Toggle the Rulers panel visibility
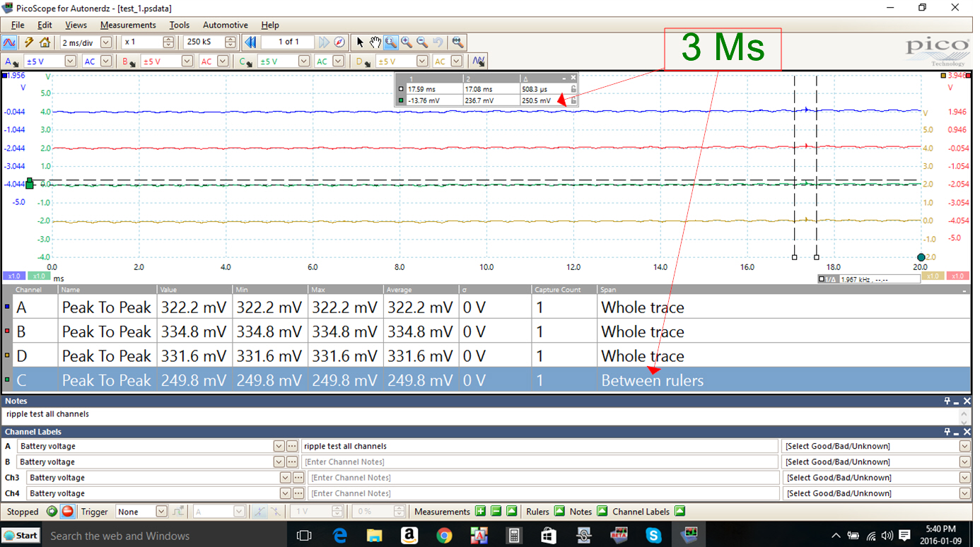This screenshot has height=547, width=980. pos(559,512)
